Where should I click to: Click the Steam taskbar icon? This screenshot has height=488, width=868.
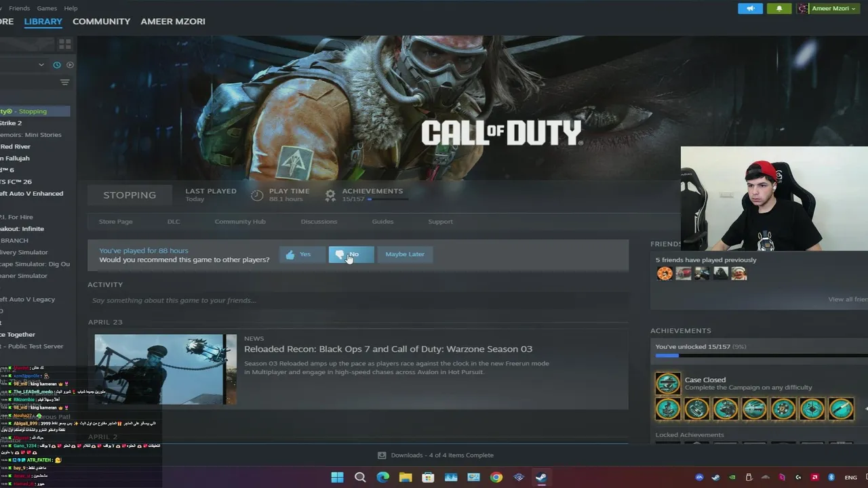[541, 477]
